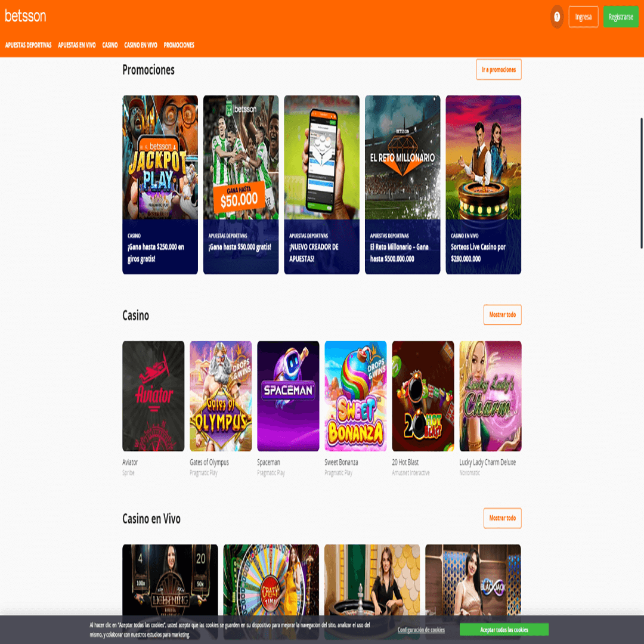Launch the Aviator game tile

coord(153,396)
